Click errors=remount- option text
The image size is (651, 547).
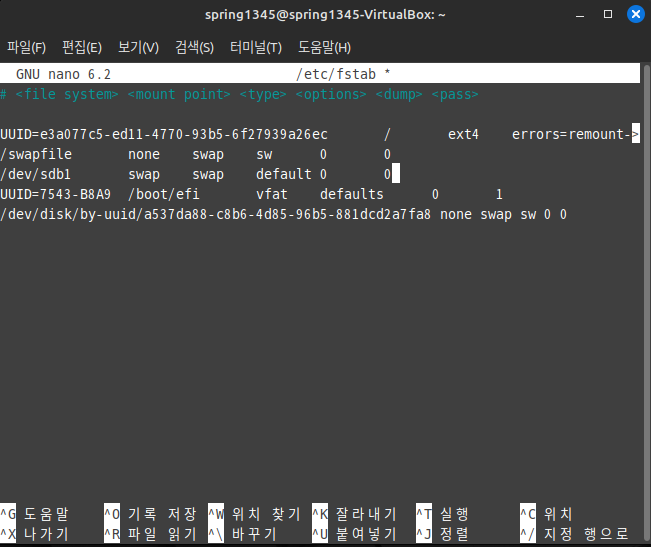571,134
